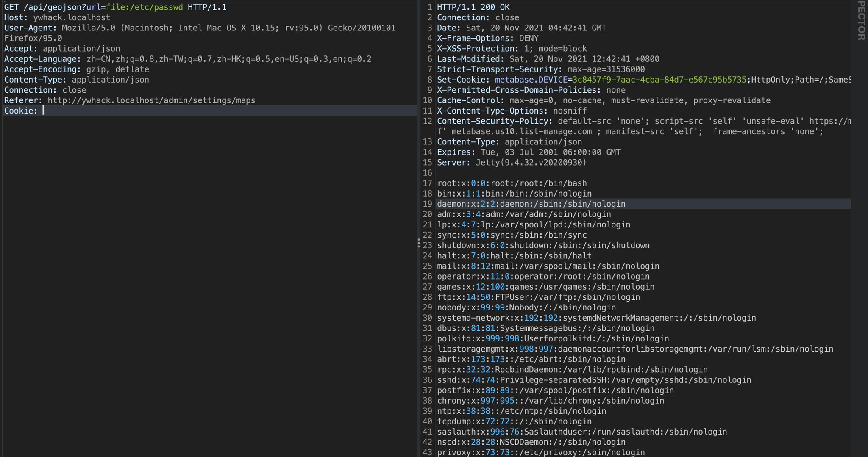Viewport: 868px width, 457px height.
Task: Click the chrony:x:997:995 passwd entry
Action: [x=551, y=401]
